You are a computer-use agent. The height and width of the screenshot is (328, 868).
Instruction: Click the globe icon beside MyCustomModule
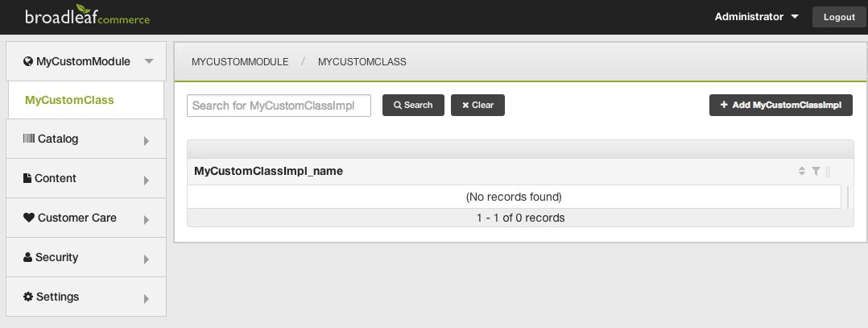point(28,60)
